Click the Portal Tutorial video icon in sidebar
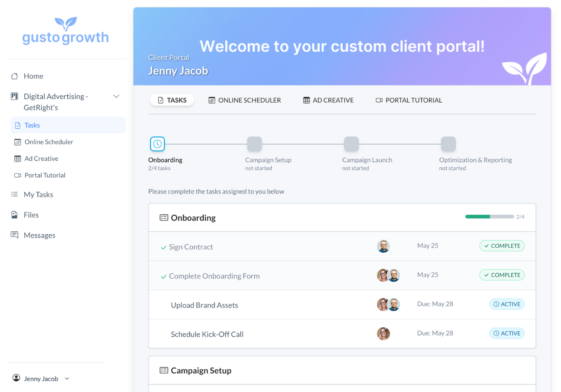 18,175
